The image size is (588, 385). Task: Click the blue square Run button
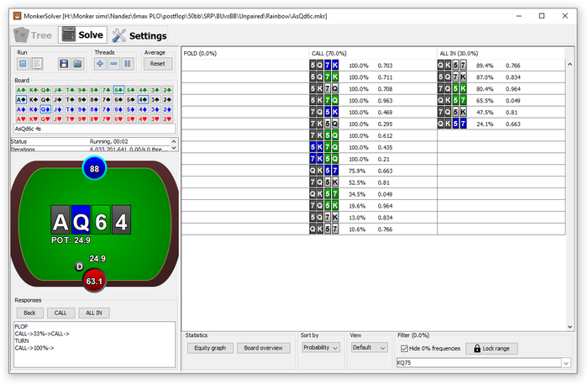(x=23, y=64)
